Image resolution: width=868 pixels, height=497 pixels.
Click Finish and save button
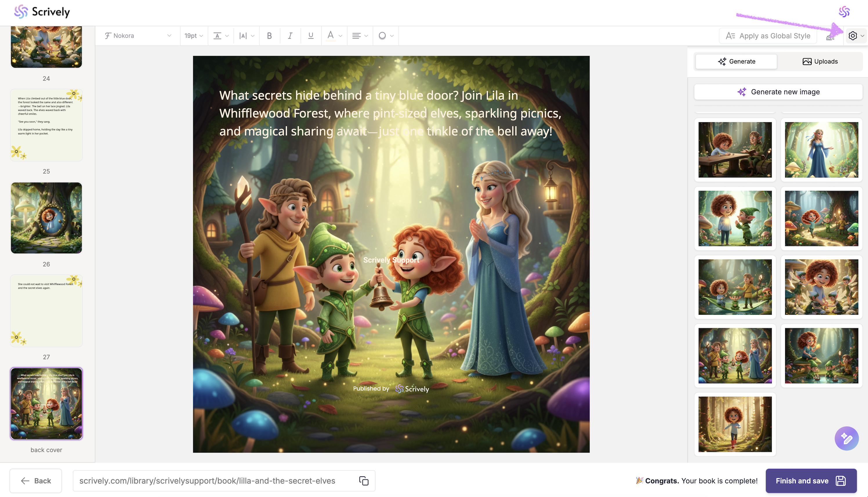coord(811,481)
